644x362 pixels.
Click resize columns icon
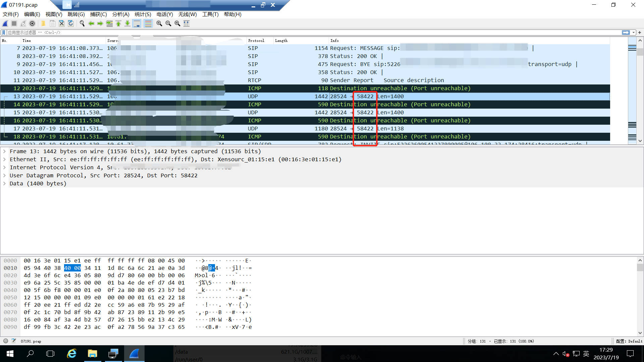coord(186,23)
